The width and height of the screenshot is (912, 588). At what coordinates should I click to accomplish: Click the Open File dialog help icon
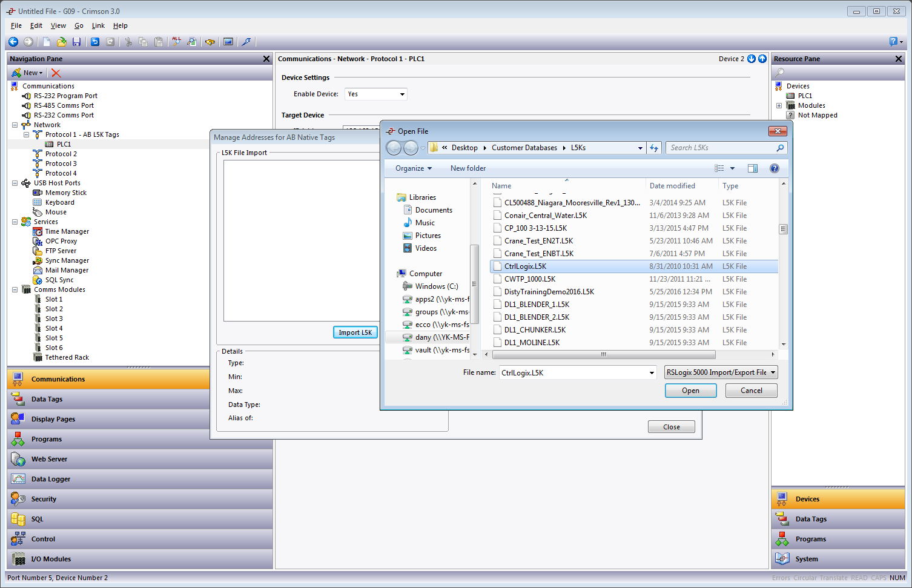(x=774, y=168)
